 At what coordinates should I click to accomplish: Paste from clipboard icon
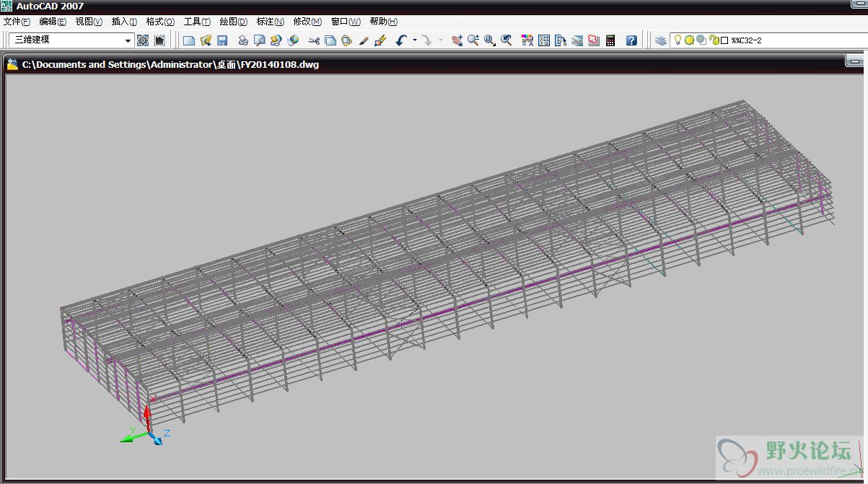tap(347, 40)
